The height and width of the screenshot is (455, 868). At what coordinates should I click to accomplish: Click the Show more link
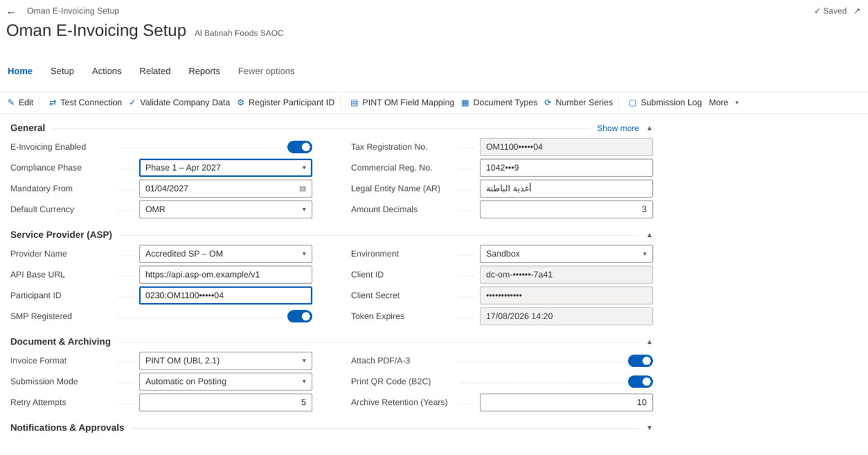click(618, 128)
